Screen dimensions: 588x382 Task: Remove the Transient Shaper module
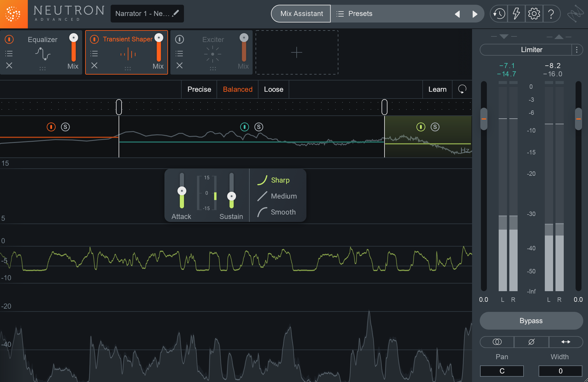coord(94,65)
